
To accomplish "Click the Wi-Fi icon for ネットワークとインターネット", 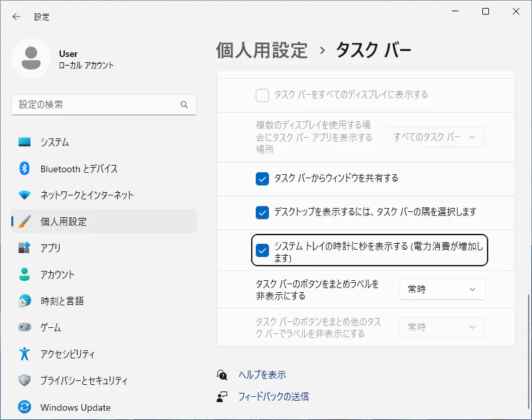I will click(x=25, y=195).
